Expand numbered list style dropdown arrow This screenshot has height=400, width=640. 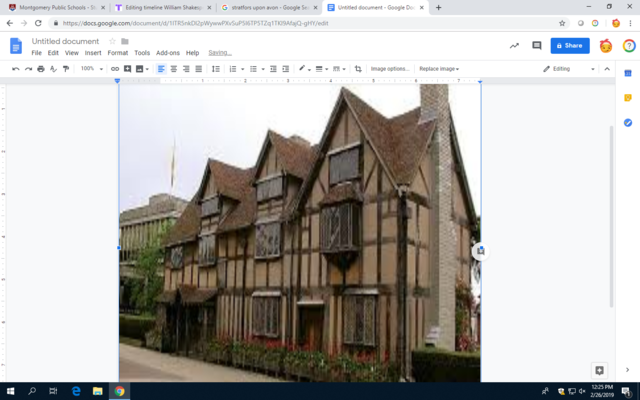point(242,69)
